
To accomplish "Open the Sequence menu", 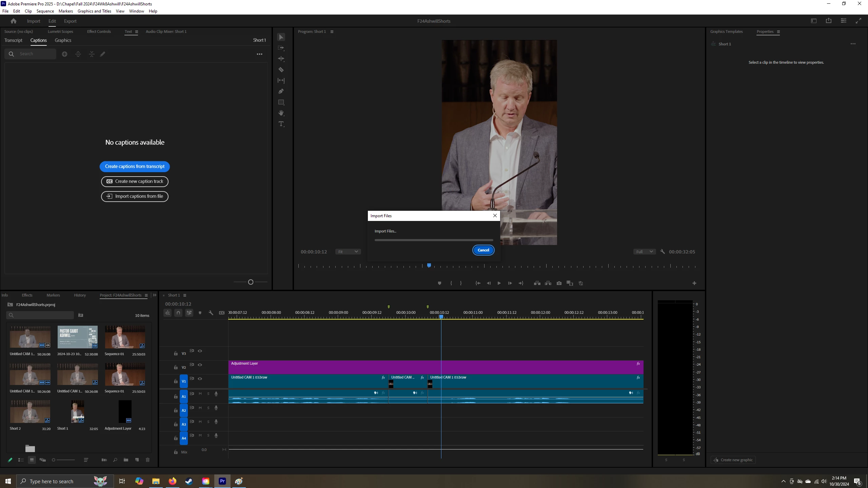I will tap(45, 11).
